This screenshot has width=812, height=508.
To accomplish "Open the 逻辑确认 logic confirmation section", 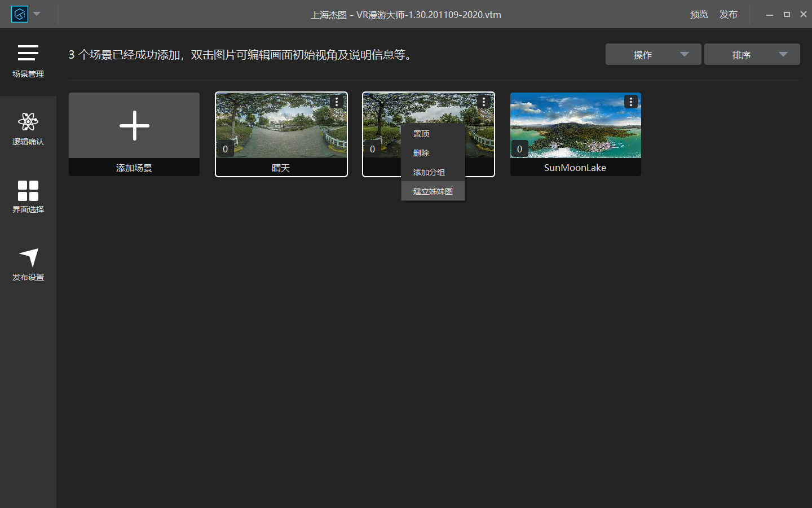I will pos(28,129).
